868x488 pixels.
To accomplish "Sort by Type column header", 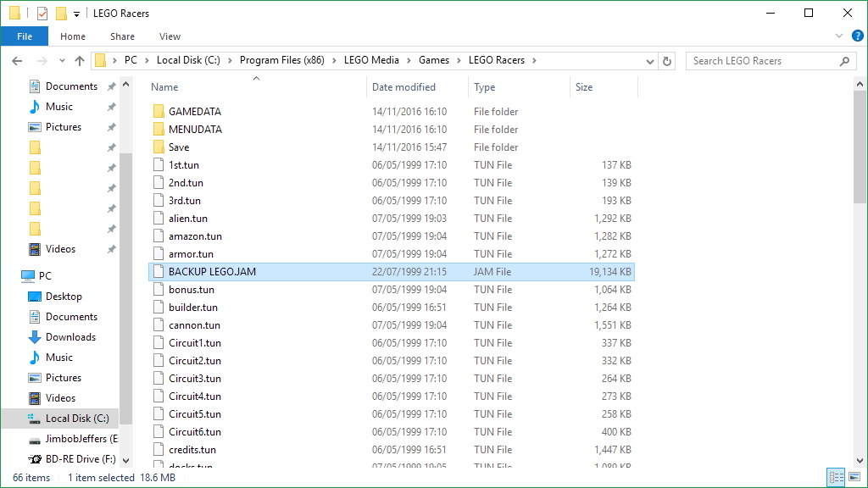I will pyautogui.click(x=519, y=87).
